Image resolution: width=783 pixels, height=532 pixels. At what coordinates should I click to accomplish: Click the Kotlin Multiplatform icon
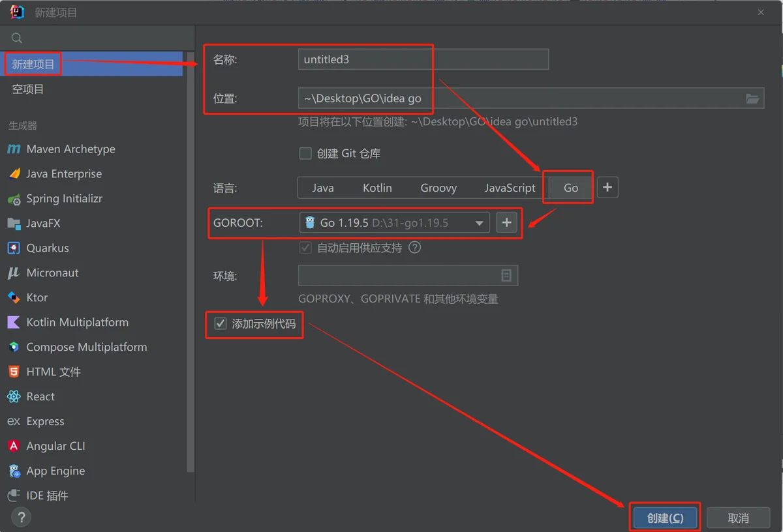14,323
